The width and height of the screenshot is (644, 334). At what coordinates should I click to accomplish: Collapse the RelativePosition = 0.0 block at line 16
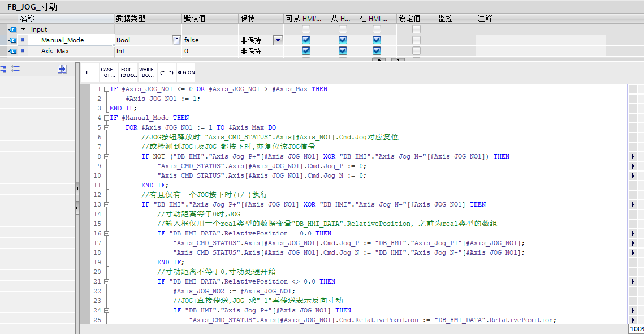click(x=106, y=233)
